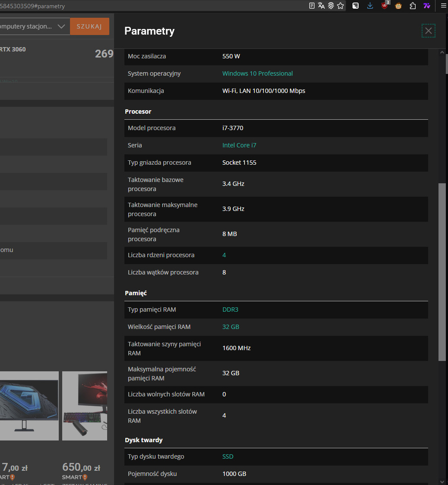Open the monkey-face userscript extension
The width and height of the screenshot is (448, 485).
[398, 6]
